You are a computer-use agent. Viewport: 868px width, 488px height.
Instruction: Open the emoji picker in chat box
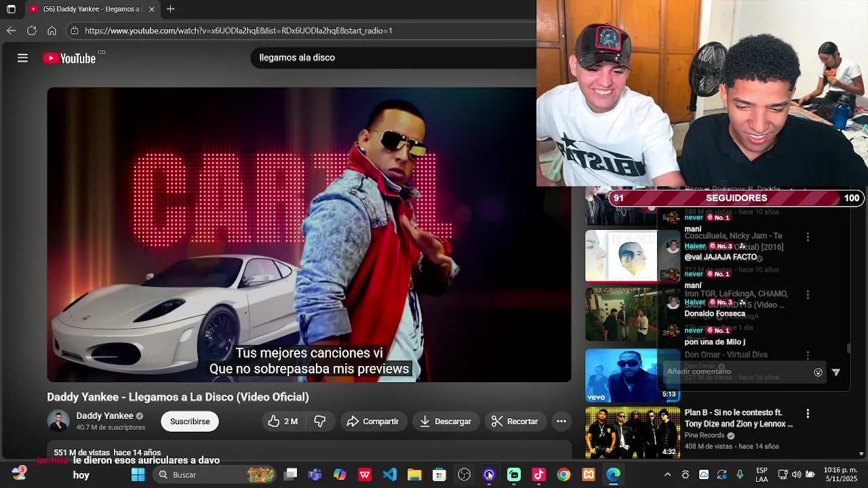(818, 372)
